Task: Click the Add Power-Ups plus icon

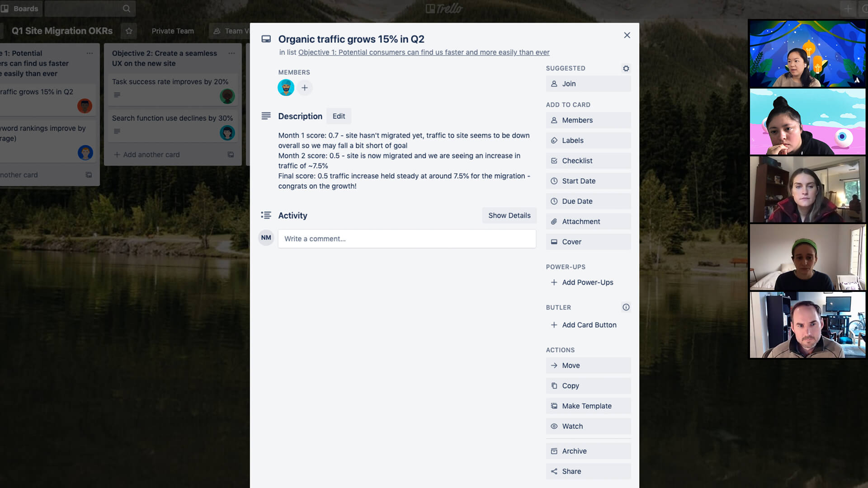Action: [554, 282]
